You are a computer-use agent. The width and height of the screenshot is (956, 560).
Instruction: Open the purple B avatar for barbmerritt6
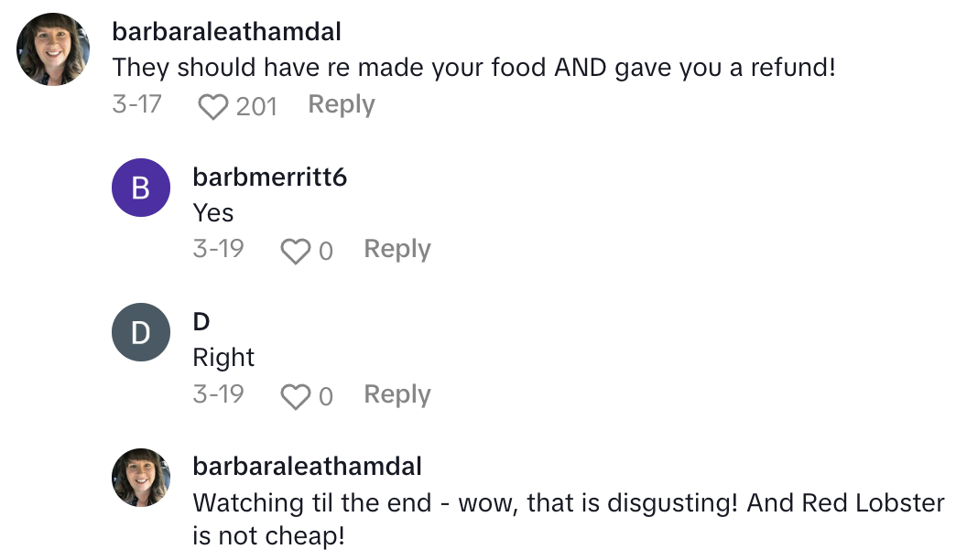click(140, 188)
